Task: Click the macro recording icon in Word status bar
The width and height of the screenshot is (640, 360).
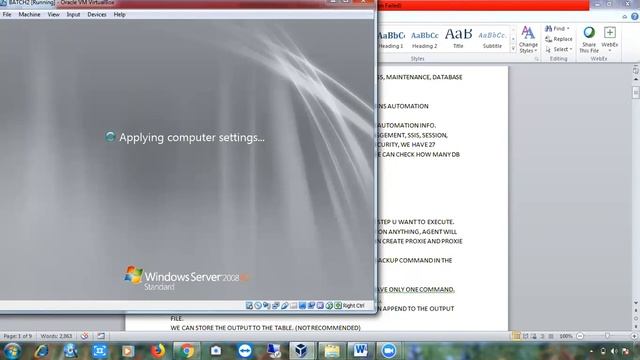Action: click(x=101, y=336)
